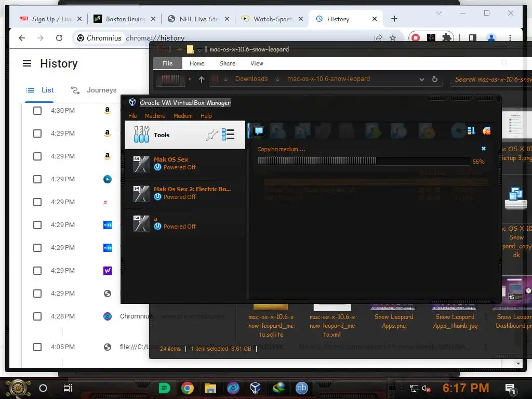
Task: Open VirtualBox File menu
Action: click(x=132, y=116)
